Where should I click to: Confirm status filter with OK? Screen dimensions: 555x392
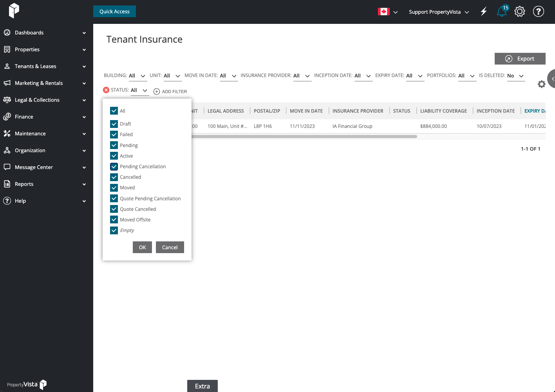coord(142,247)
